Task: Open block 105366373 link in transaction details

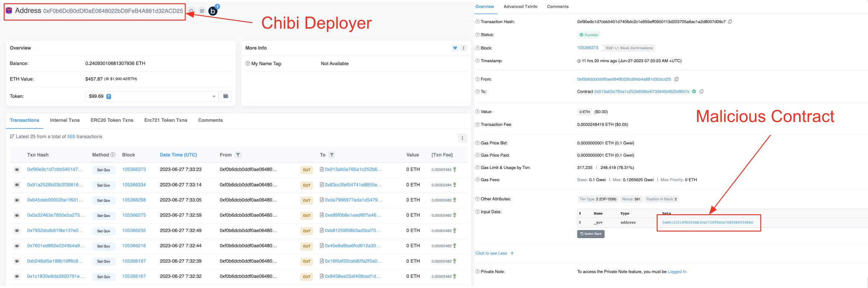Action: tap(587, 48)
